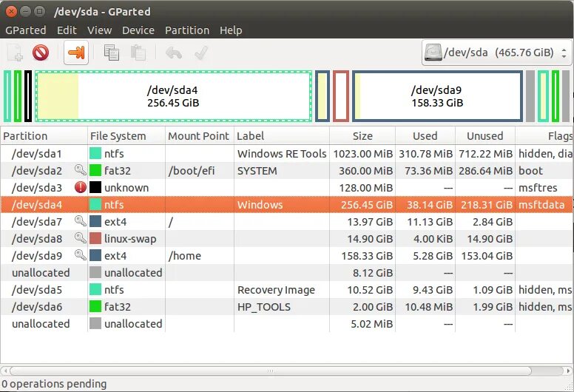The image size is (574, 392).
Task: Click the ext4 color swatch for /dev/sda9
Action: tap(95, 255)
